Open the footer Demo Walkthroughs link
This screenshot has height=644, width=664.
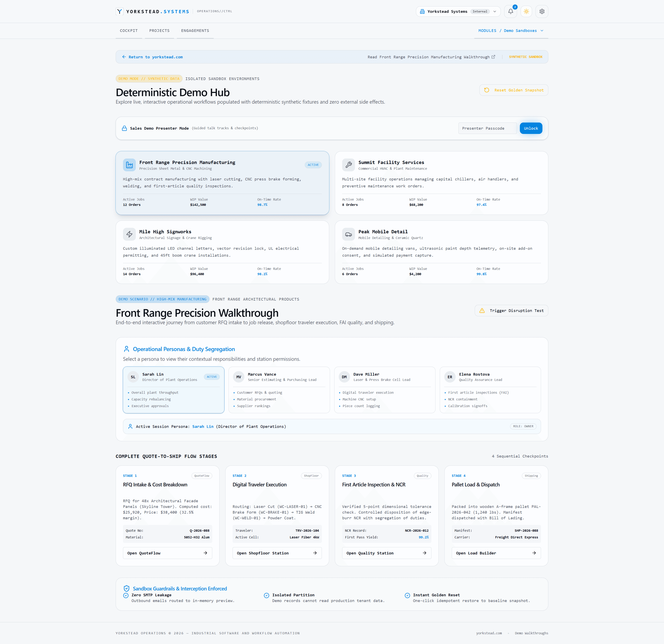pos(531,633)
